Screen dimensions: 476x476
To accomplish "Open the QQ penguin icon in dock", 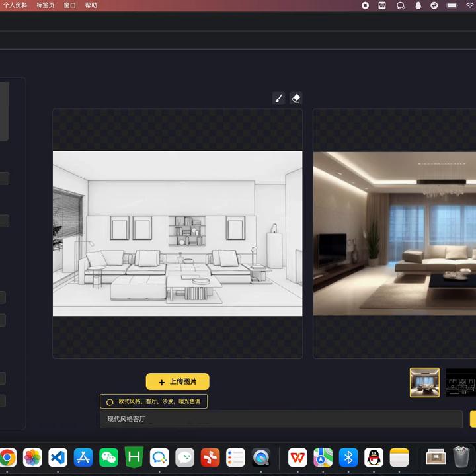I will point(374,457).
